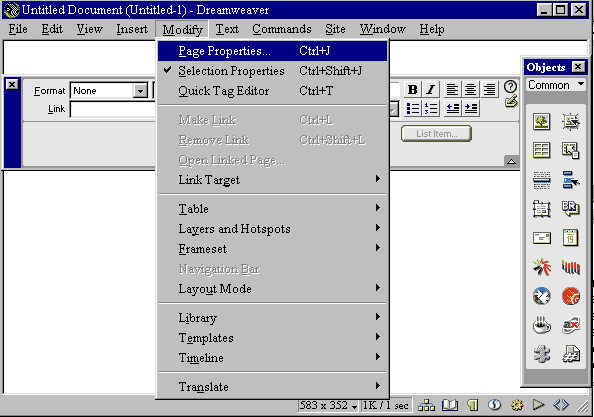Click the Insert Navigation Bar icon
This screenshot has width=594, height=417.
click(571, 180)
